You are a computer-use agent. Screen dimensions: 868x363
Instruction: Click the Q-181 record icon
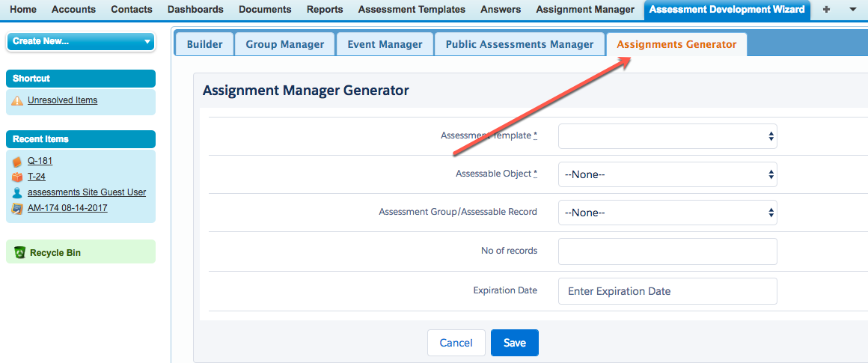17,162
